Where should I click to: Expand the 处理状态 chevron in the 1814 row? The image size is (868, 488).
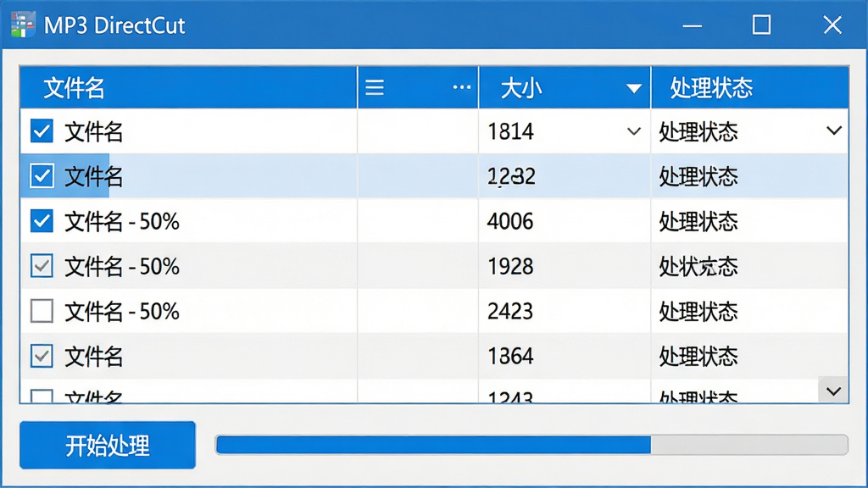(x=834, y=130)
